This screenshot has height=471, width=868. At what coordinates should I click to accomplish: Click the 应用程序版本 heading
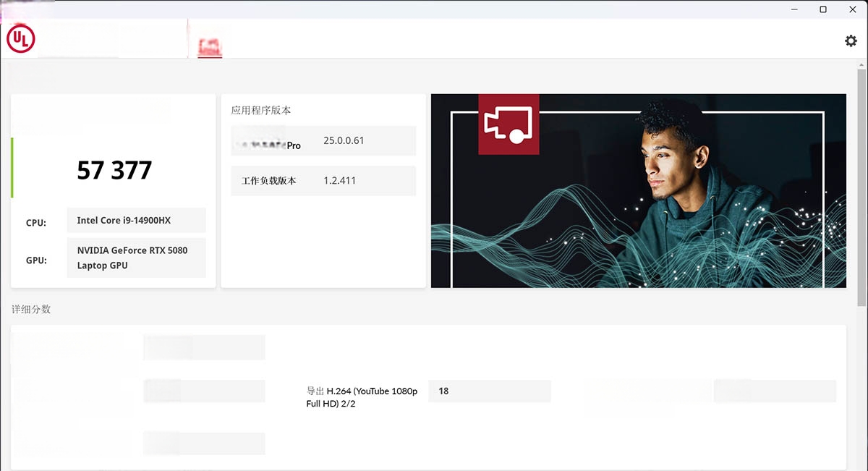[261, 111]
